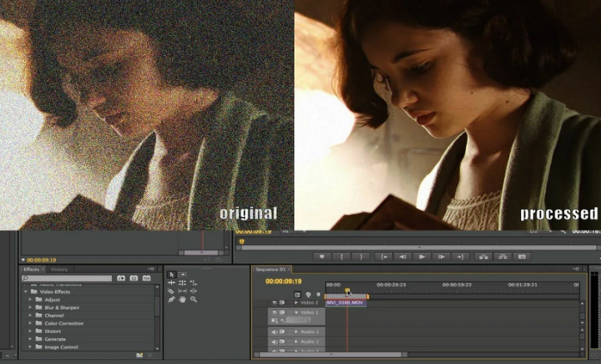Click the Go to In point button
Screen dimensions: 601x364
(384, 256)
